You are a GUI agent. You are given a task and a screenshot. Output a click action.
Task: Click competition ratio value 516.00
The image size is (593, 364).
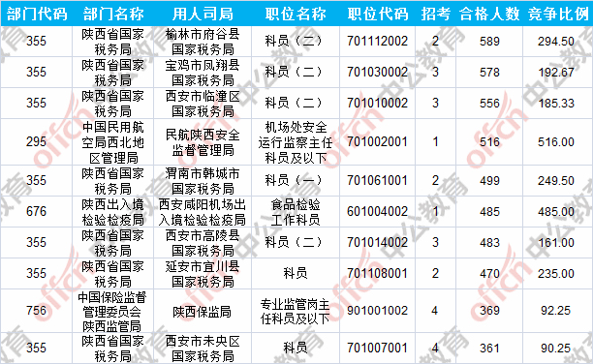click(x=556, y=142)
